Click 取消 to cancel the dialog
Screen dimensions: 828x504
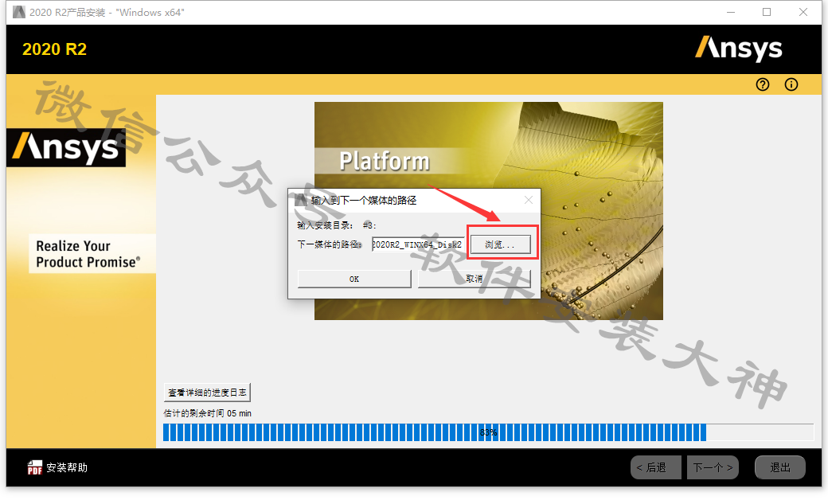click(x=475, y=279)
